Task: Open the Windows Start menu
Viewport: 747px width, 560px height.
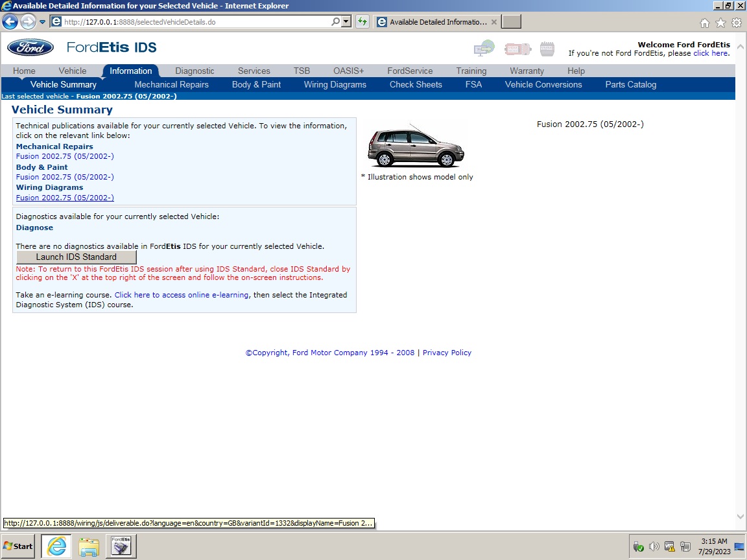Action: [x=18, y=546]
